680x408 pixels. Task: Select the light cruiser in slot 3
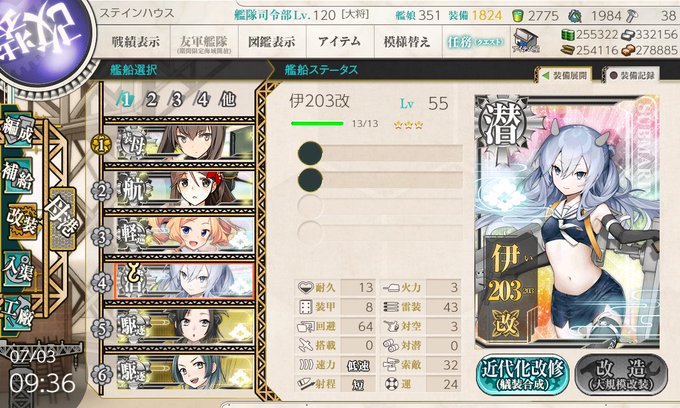click(179, 235)
